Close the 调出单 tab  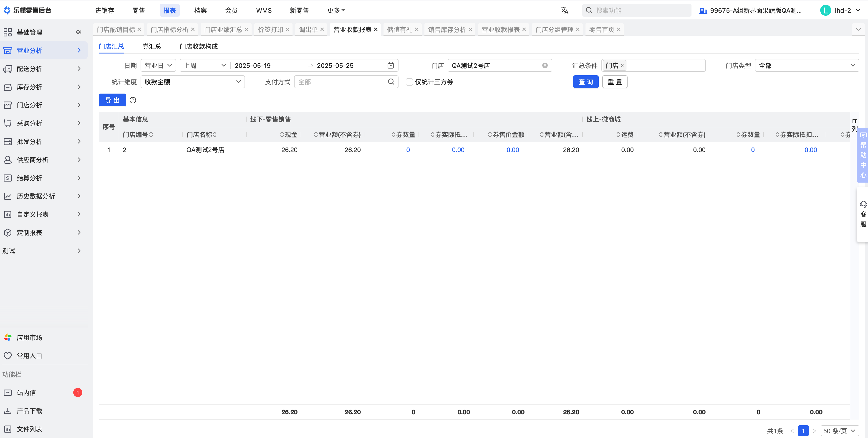[322, 30]
